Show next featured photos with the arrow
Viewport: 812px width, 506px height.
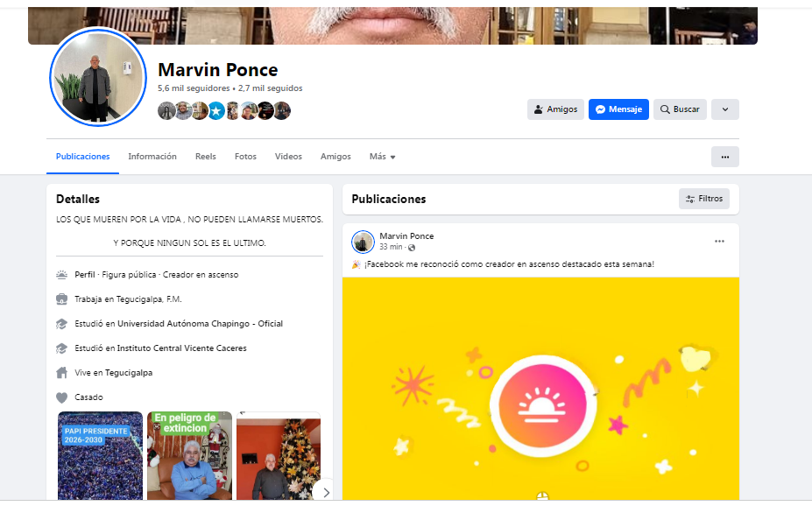pyautogui.click(x=325, y=492)
